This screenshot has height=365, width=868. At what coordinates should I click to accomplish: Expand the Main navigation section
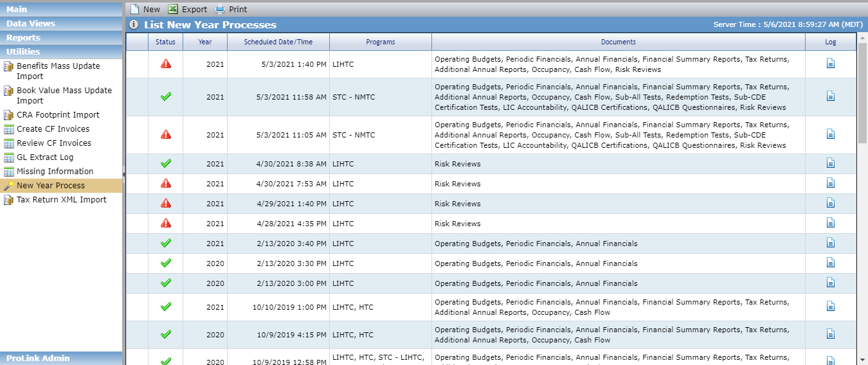[x=61, y=9]
